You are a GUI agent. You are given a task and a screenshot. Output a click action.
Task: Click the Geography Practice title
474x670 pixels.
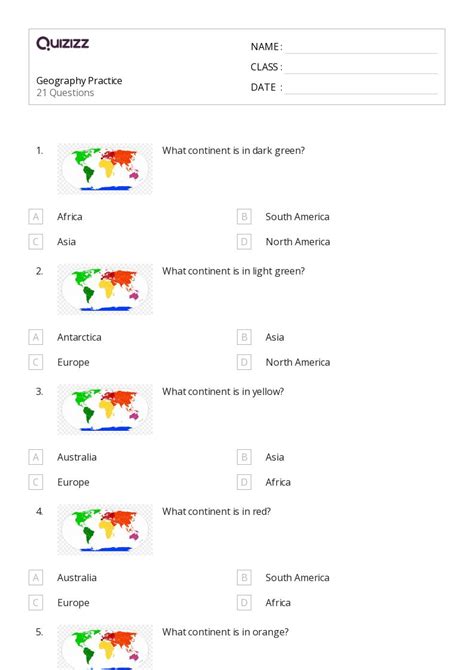pos(79,81)
